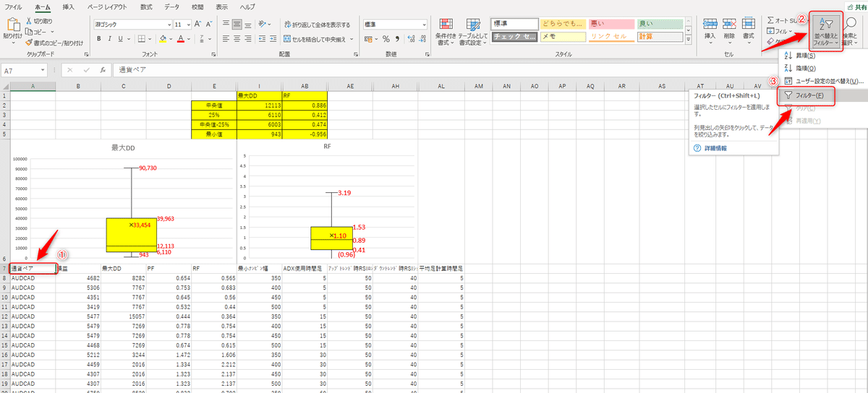Open the 詳細情報 link in tooltip

click(715, 147)
